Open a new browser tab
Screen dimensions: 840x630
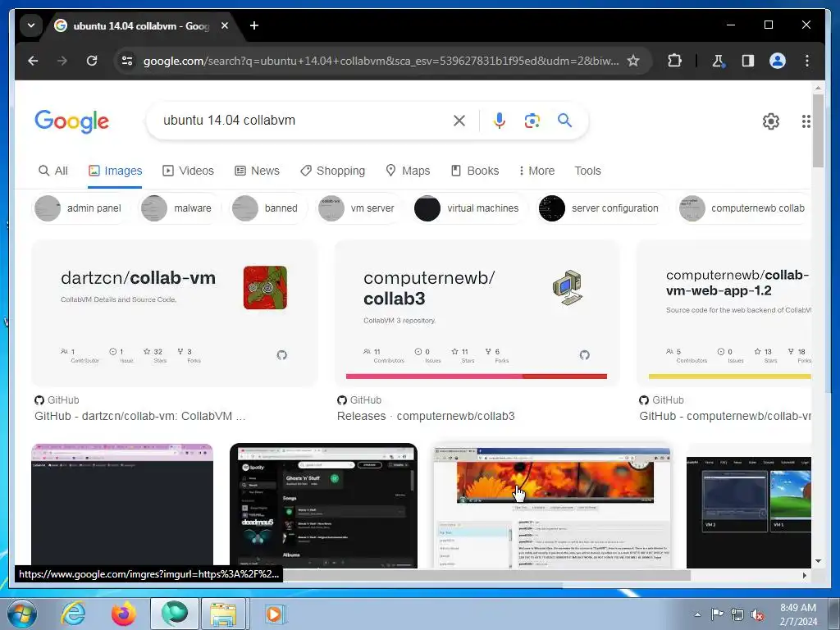(254, 25)
